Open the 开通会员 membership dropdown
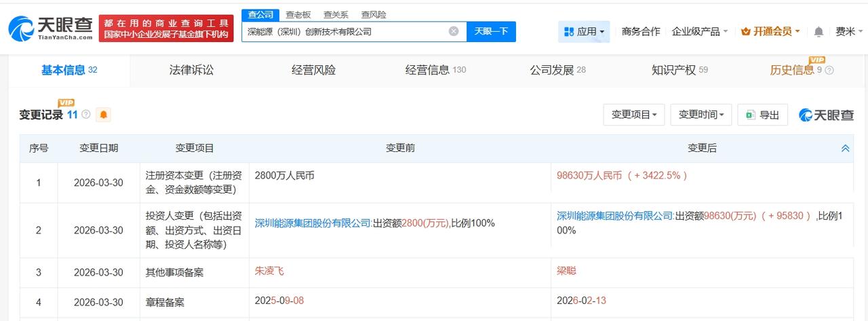Viewport: 868px width, 321px height. [770, 31]
